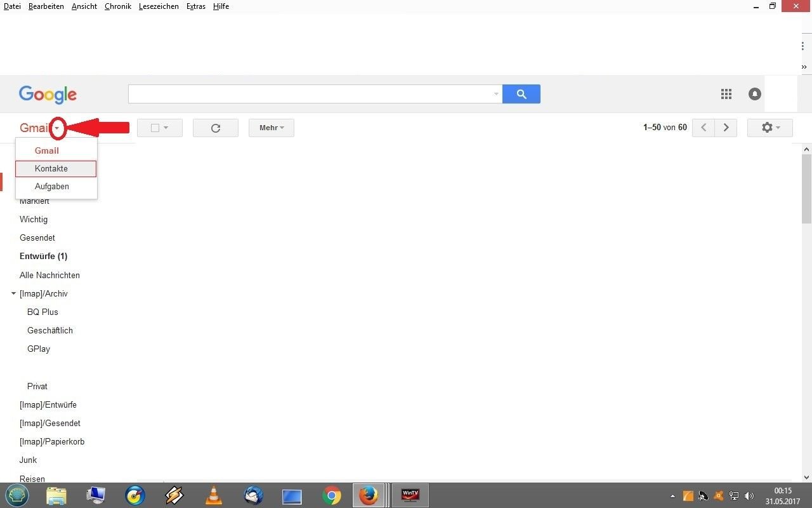The image size is (812, 508).
Task: Select Aufgaben in the Gmail dropdown
Action: pos(56,187)
